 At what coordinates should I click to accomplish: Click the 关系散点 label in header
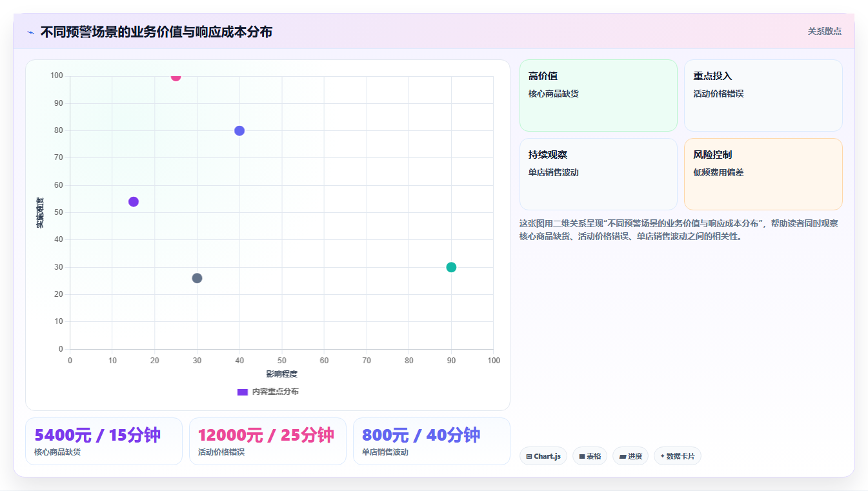click(x=824, y=31)
